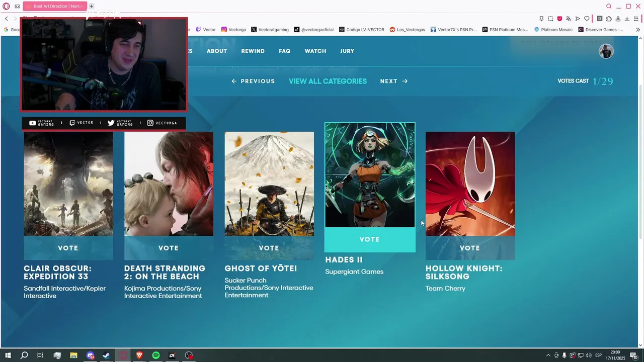The height and width of the screenshot is (362, 644).
Task: Go back with browser back arrow
Action: click(6, 19)
